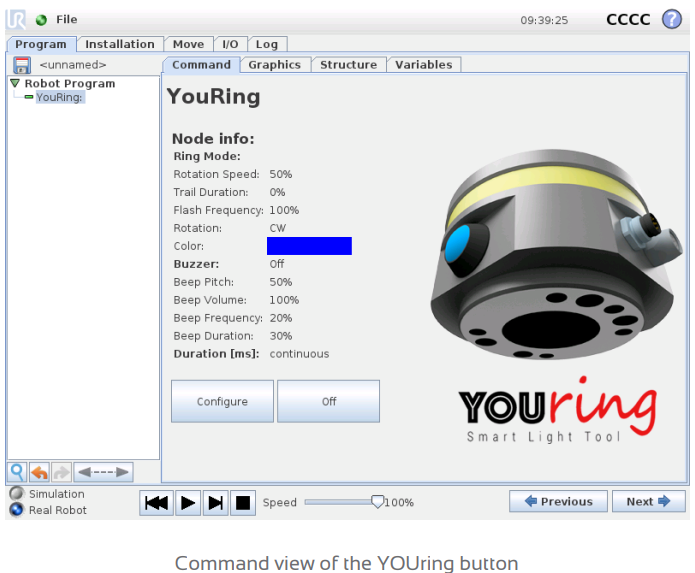Select the Simulation radio option
Viewport: 695px width, 573px height.
pyautogui.click(x=17, y=494)
